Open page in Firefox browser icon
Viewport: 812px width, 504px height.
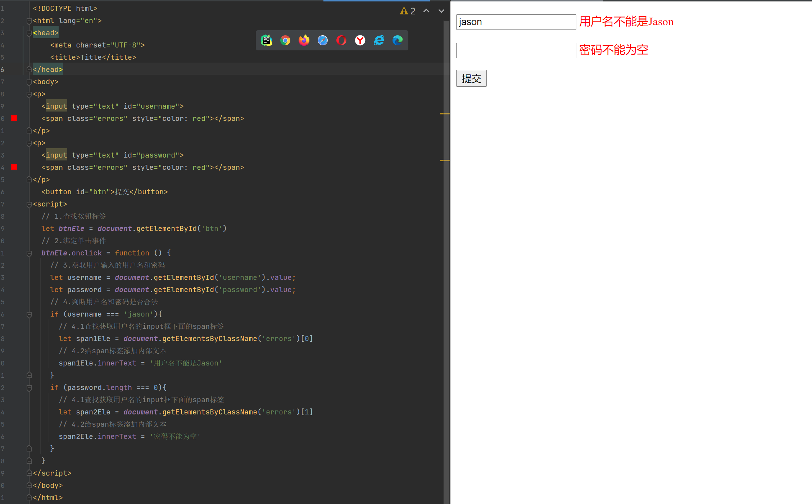click(304, 40)
